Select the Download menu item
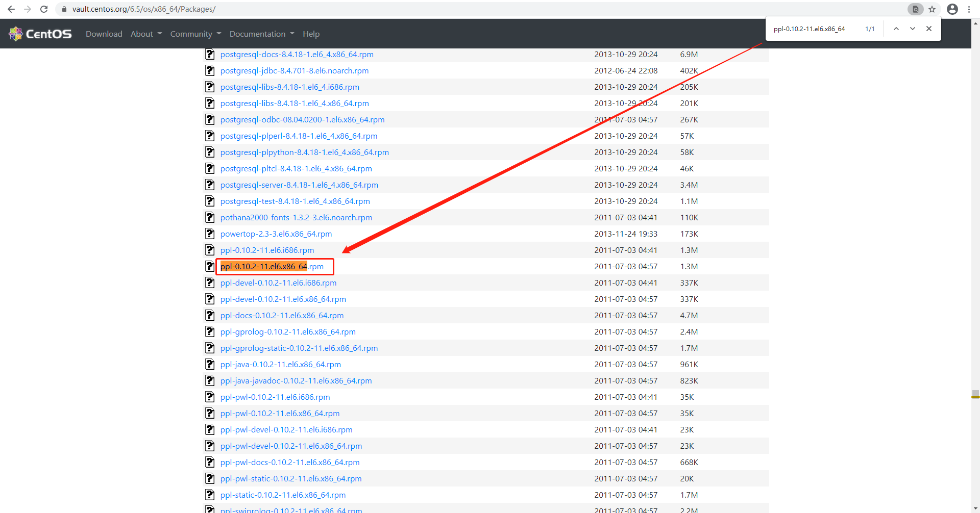 [x=104, y=34]
